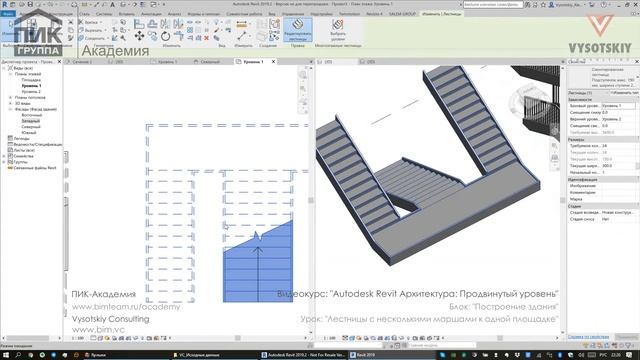
Task: Expand the Ceiling Plans tree node
Action: point(10,98)
